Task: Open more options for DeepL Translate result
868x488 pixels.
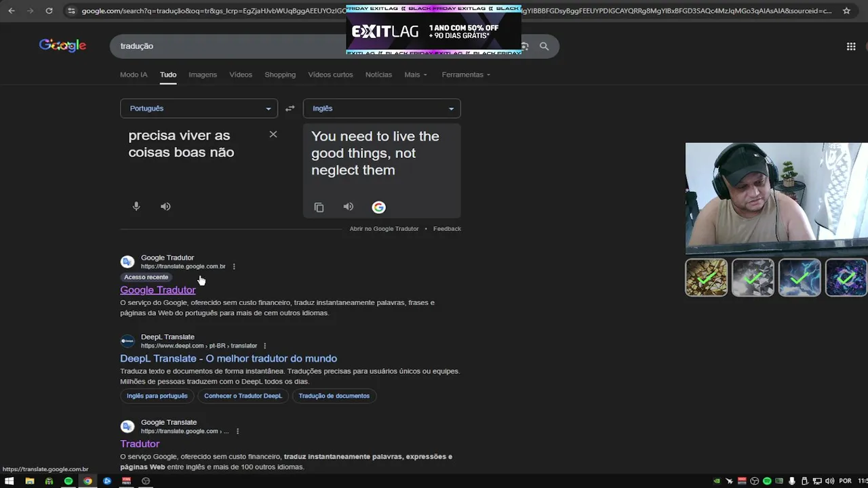Action: tap(264, 346)
